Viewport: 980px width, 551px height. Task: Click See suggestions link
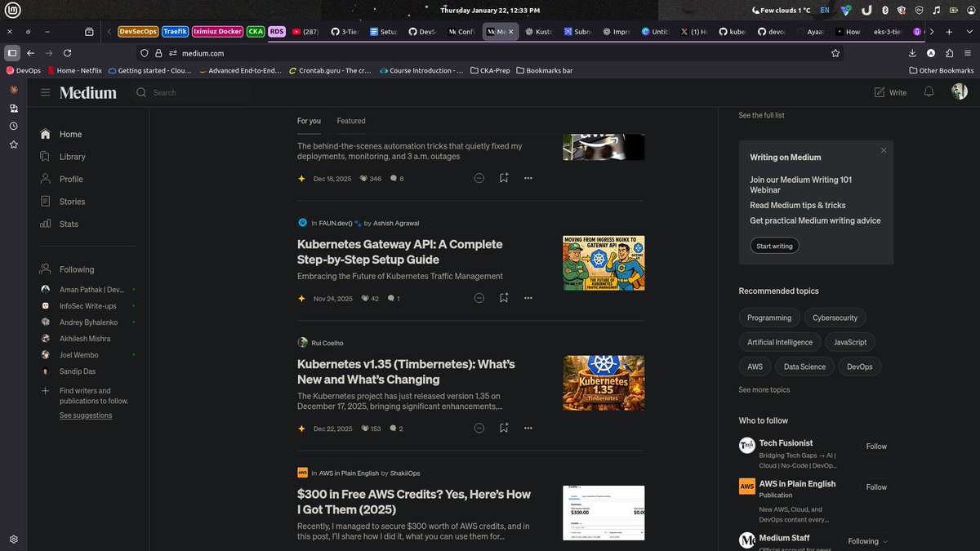coord(86,415)
